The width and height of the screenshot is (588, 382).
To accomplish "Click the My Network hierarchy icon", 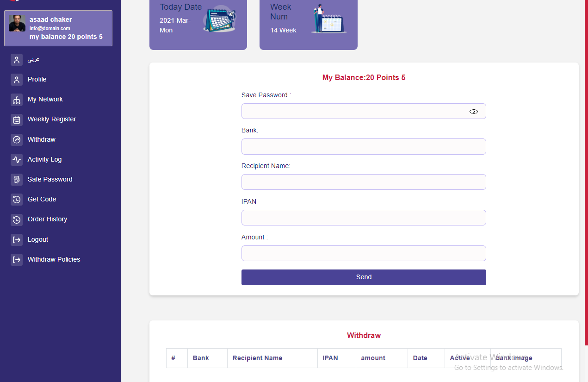I will click(x=17, y=100).
